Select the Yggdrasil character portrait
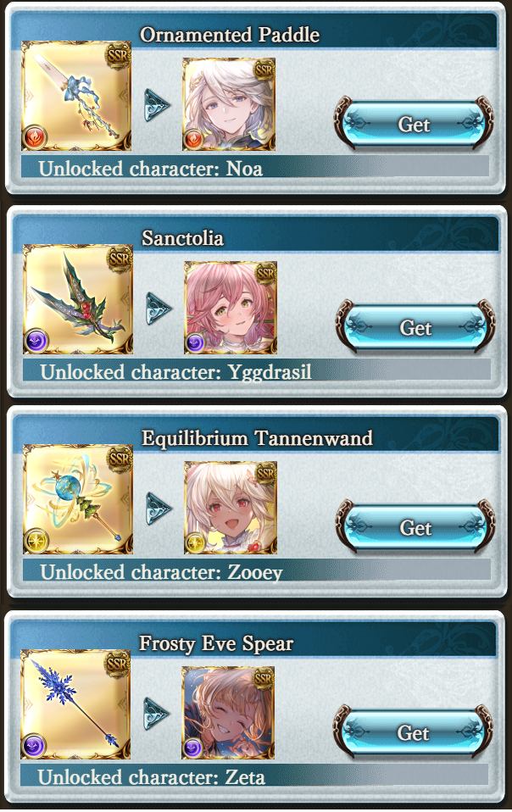This screenshot has height=812, width=512. click(231, 308)
